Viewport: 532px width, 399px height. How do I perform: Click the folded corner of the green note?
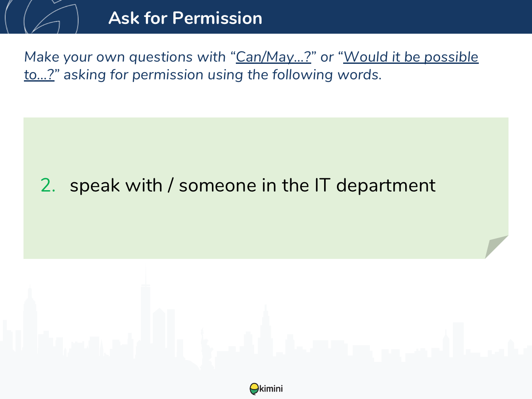point(496,247)
